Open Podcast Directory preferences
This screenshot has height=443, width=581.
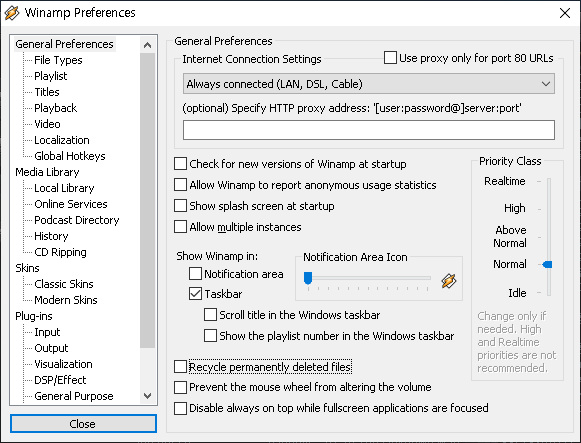coord(77,220)
